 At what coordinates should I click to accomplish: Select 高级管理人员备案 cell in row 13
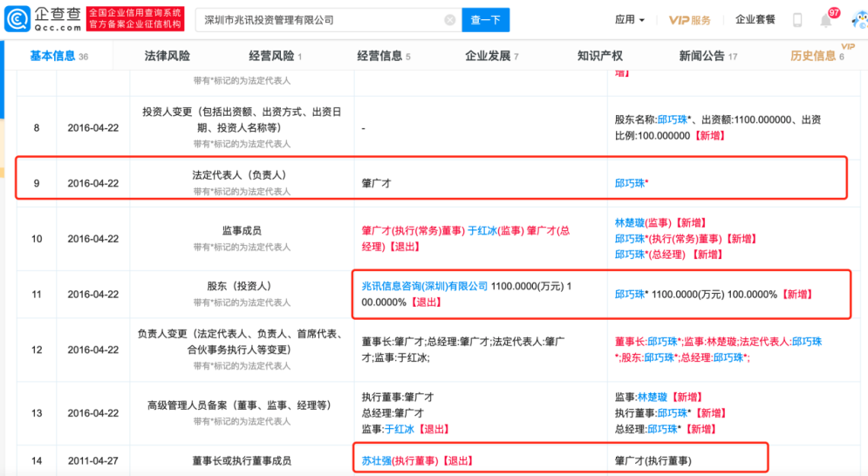(x=242, y=413)
